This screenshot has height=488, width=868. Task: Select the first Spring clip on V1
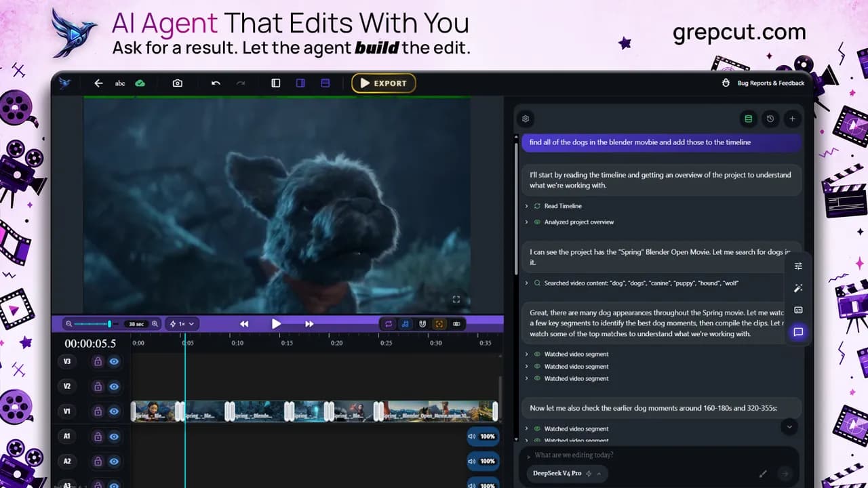coord(156,411)
